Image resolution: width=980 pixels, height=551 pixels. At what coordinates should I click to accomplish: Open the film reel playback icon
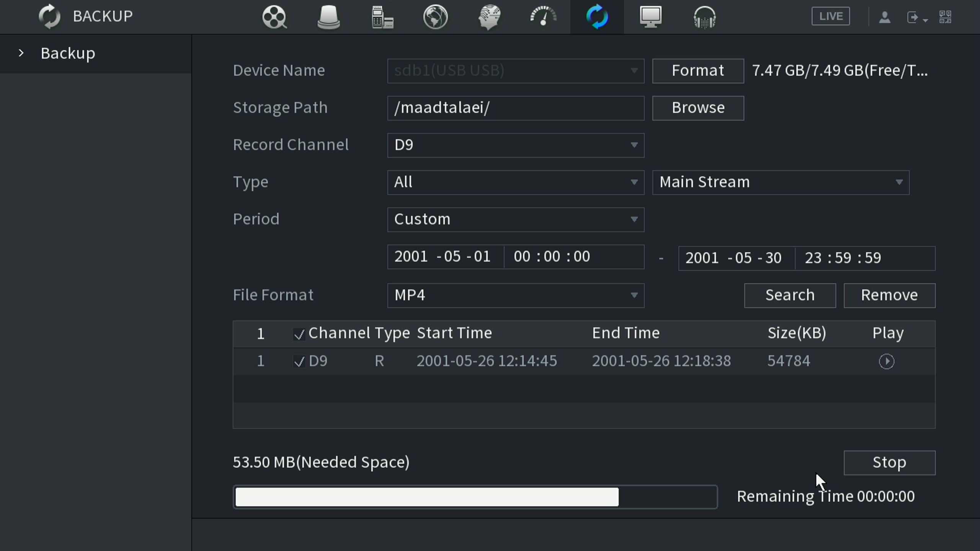pyautogui.click(x=274, y=17)
